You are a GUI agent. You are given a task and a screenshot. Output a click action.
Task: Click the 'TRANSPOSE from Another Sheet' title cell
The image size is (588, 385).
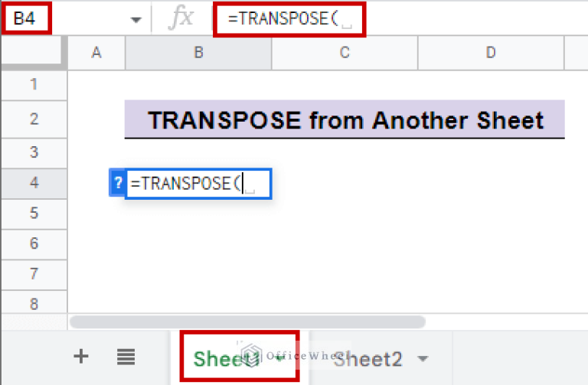(x=345, y=120)
